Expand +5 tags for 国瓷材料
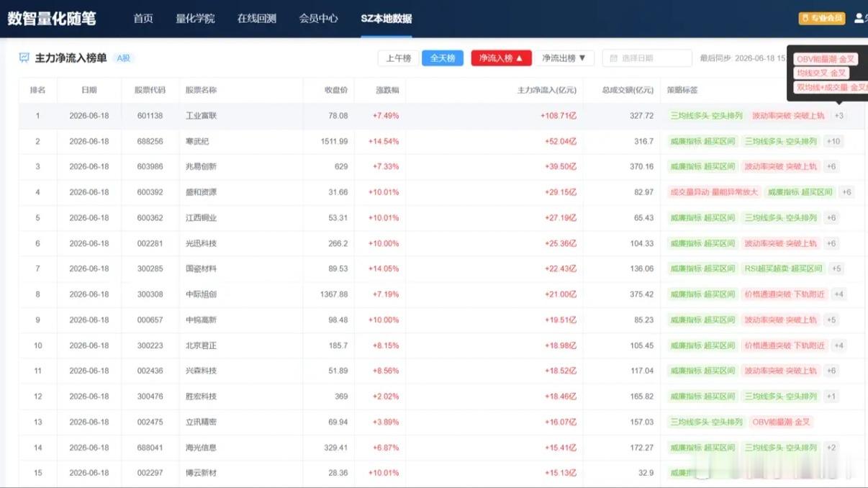This screenshot has height=488, width=868. 836,268
